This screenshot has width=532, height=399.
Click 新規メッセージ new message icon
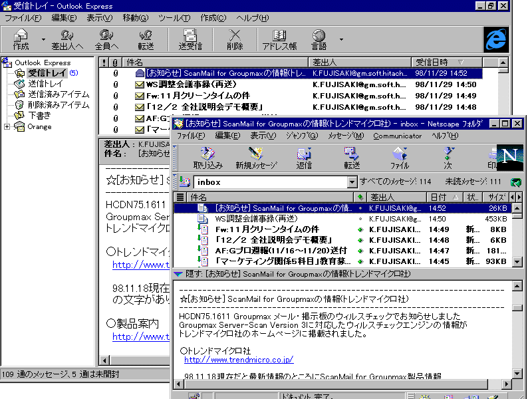click(256, 158)
